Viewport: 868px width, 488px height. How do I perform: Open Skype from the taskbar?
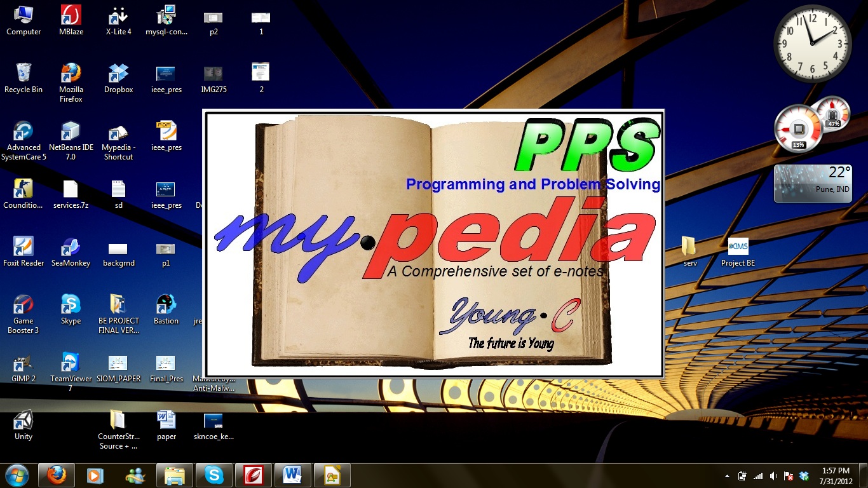click(214, 475)
